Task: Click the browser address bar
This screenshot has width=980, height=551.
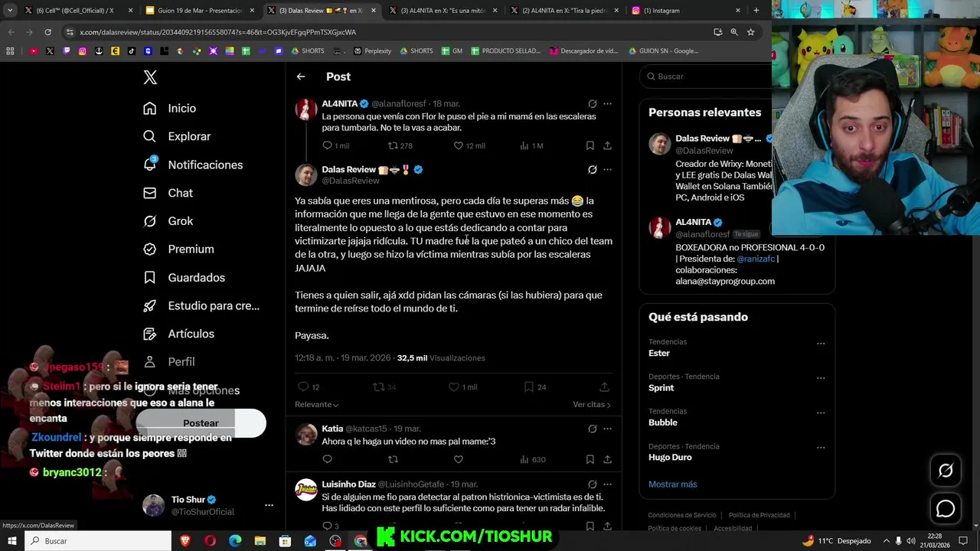Action: point(383,32)
